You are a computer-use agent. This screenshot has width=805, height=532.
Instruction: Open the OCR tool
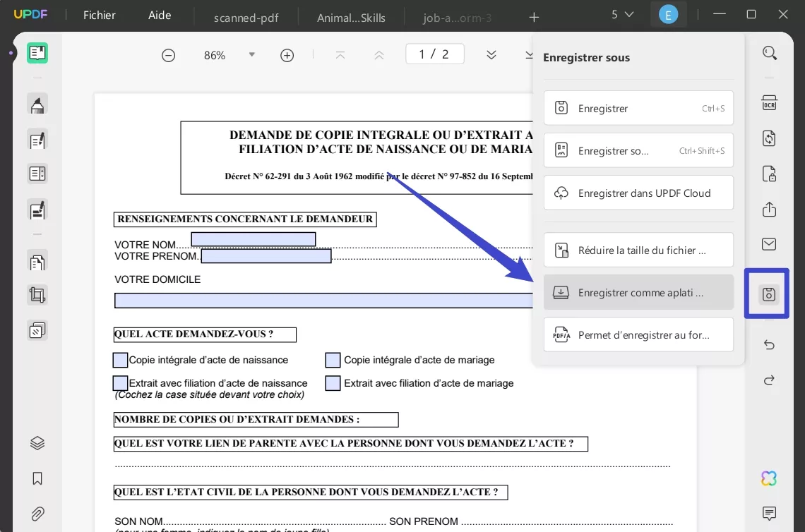[x=769, y=102]
